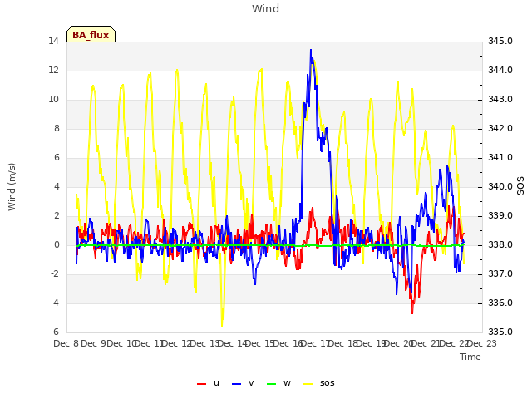
Task: Toggle the u series legend entry
Action: click(x=208, y=383)
